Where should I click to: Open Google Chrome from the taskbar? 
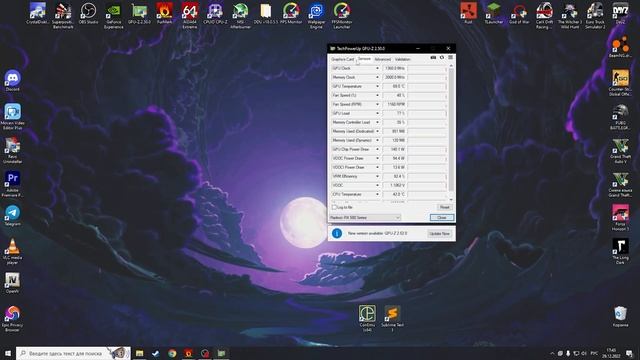[172, 353]
